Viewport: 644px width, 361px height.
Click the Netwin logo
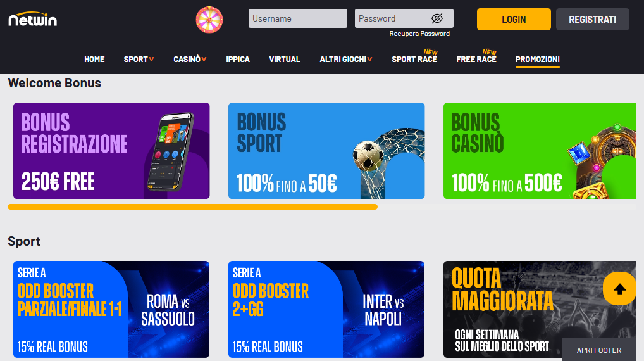[33, 19]
